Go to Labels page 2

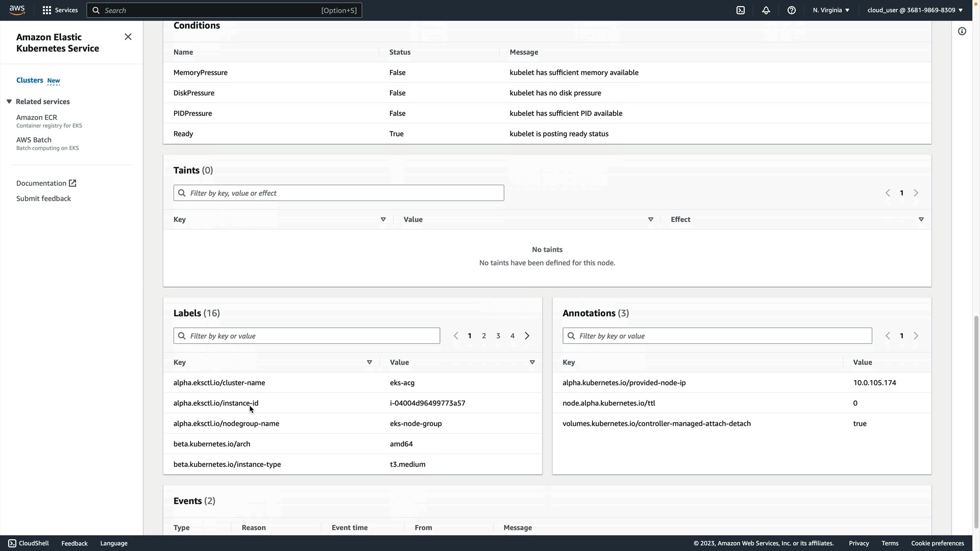[x=484, y=336]
